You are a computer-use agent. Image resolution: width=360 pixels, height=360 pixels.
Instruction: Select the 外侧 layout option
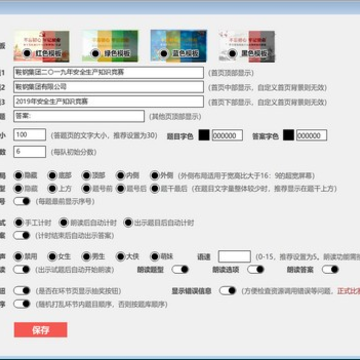coord(155,175)
